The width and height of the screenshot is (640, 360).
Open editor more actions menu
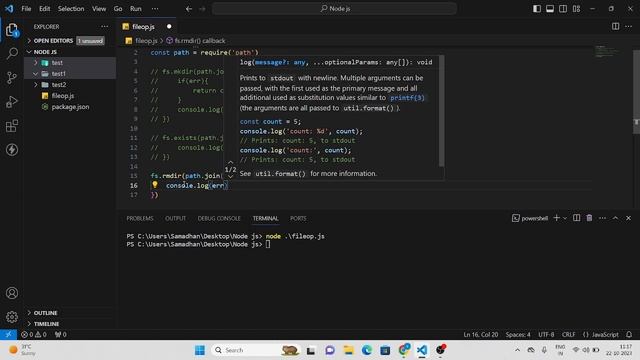click(629, 27)
